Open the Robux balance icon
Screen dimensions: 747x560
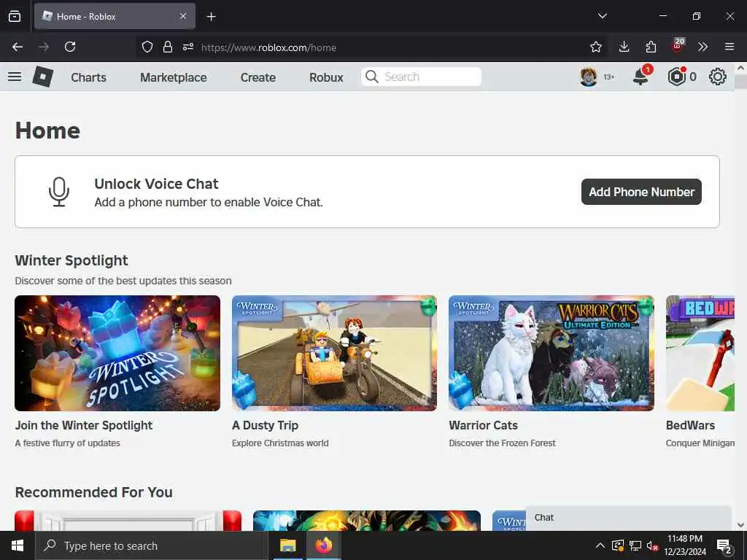coord(676,77)
